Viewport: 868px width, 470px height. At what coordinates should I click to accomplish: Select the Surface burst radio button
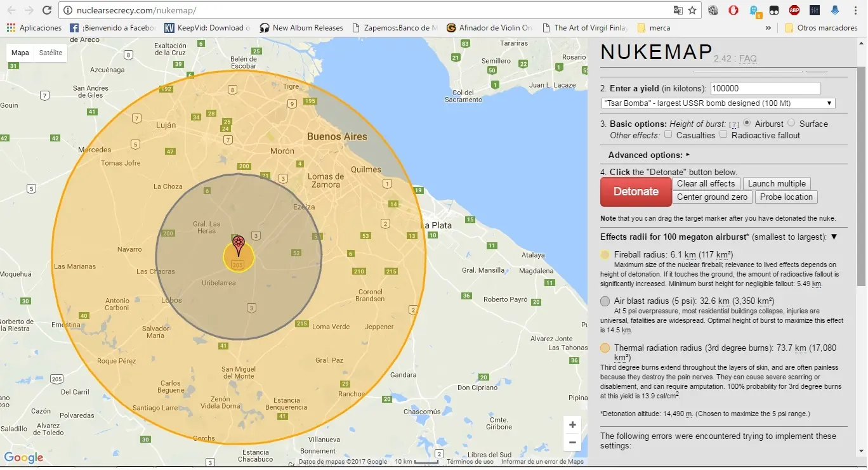[x=791, y=123]
